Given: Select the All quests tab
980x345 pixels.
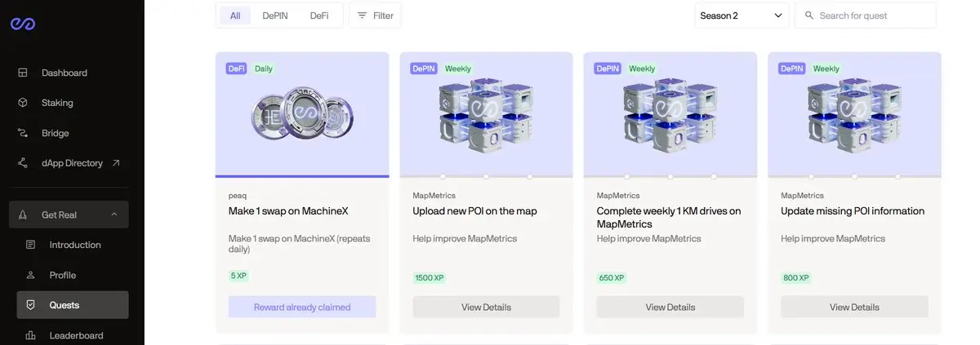Looking at the screenshot, I should tap(235, 15).
